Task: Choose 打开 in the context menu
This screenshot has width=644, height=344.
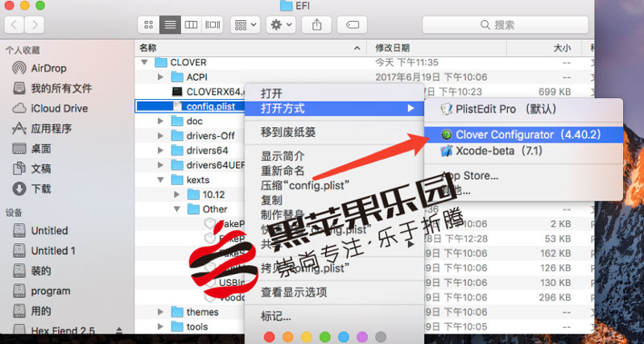Action: pyautogui.click(x=334, y=93)
